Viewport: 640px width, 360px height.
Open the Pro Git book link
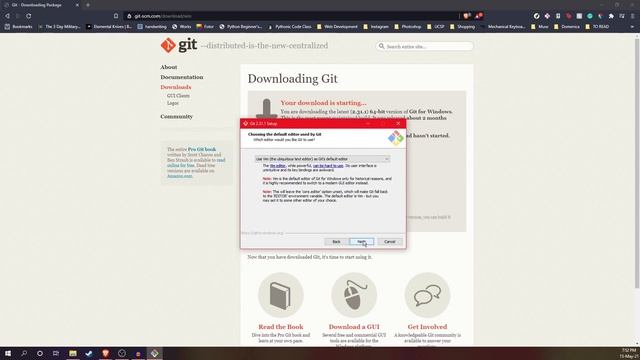tap(202, 149)
